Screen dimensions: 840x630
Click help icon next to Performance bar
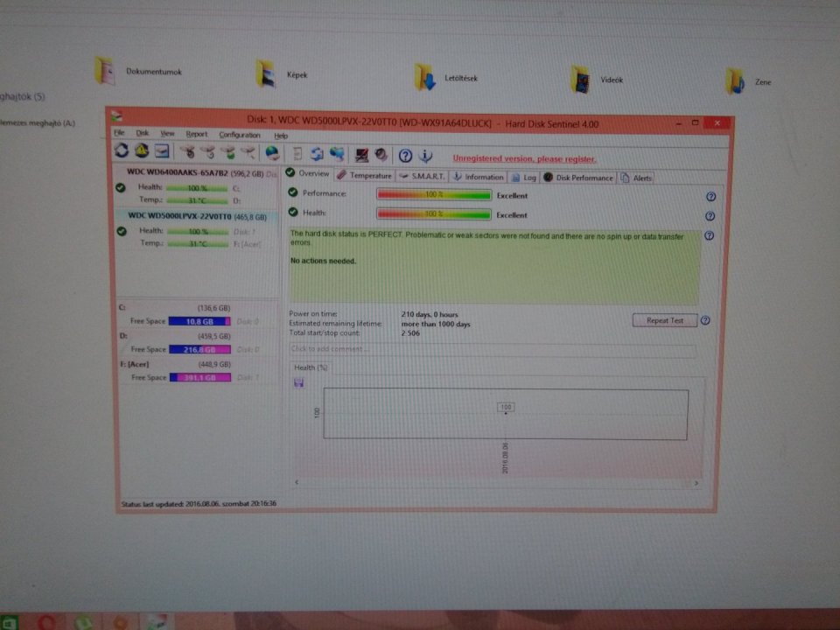coord(710,197)
